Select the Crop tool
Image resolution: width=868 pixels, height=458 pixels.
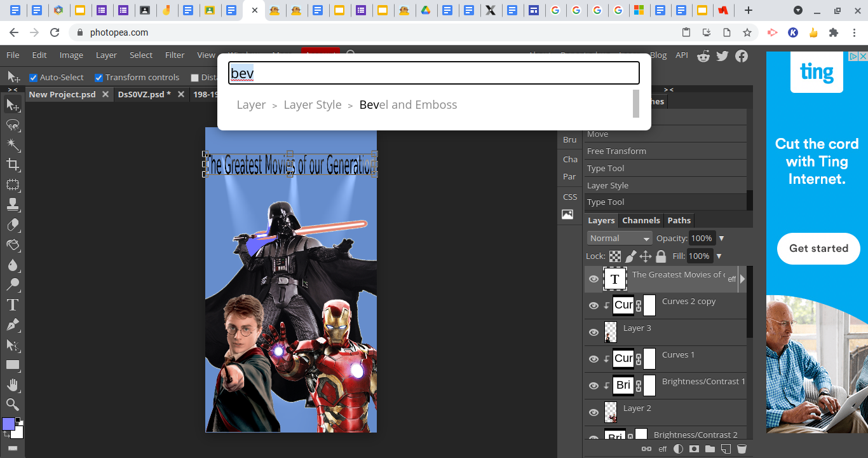coord(13,165)
